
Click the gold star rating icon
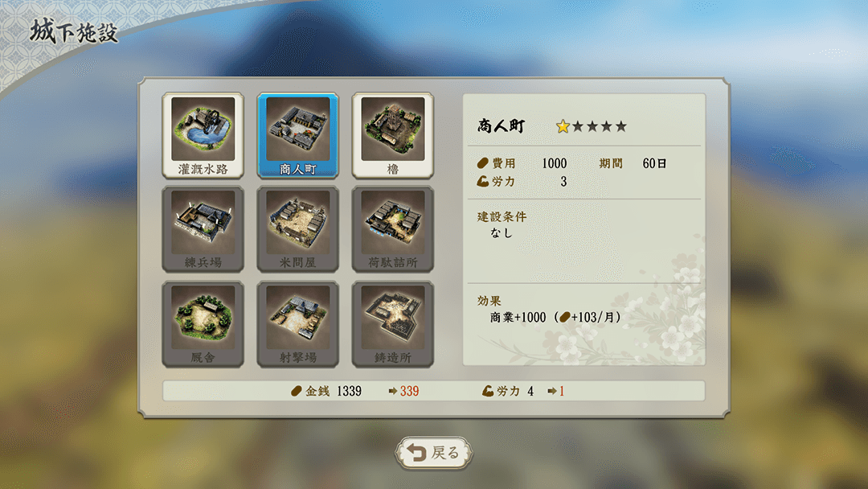(563, 126)
